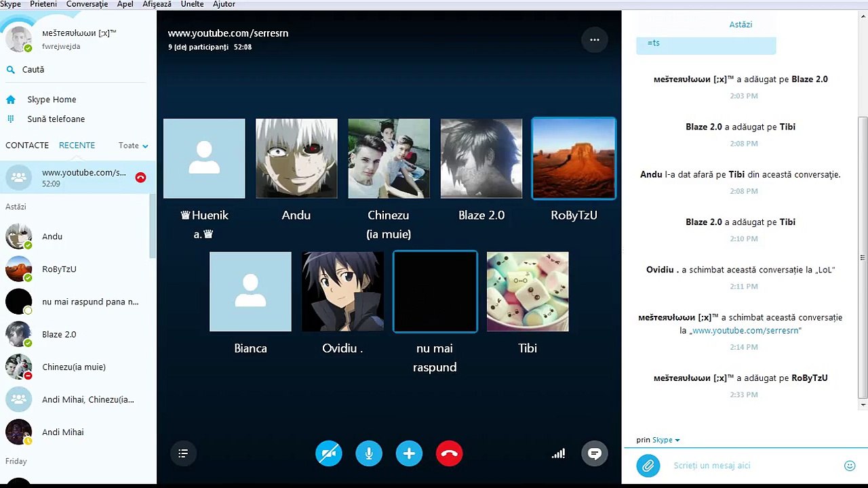
Task: Click the Andu contact avatar in sidebar
Action: 18,237
